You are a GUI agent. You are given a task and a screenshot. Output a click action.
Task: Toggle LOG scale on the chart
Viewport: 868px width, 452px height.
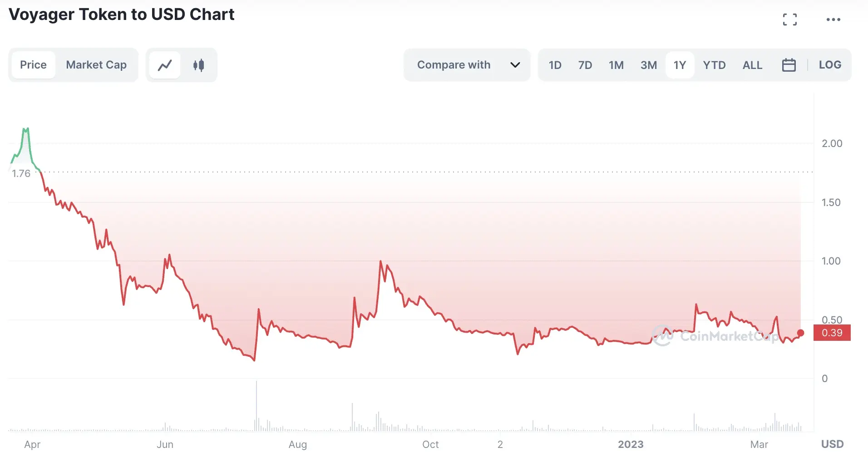click(x=830, y=65)
